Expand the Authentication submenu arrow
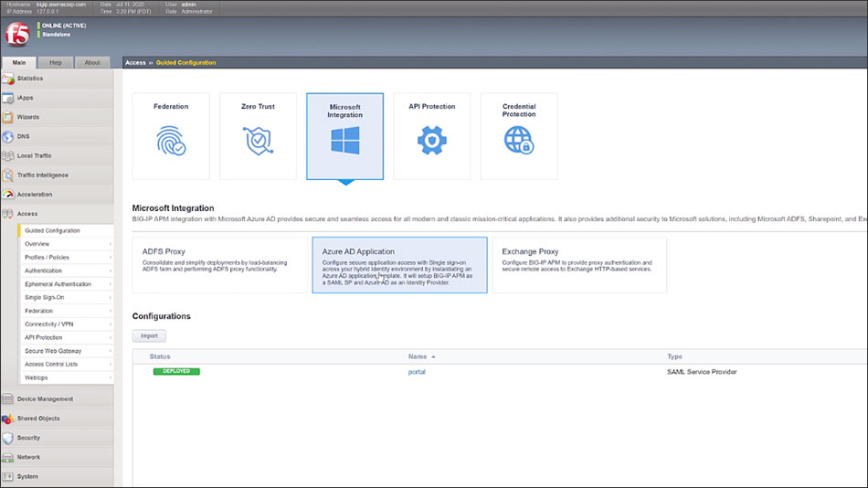Image resolution: width=868 pixels, height=488 pixels. click(111, 271)
